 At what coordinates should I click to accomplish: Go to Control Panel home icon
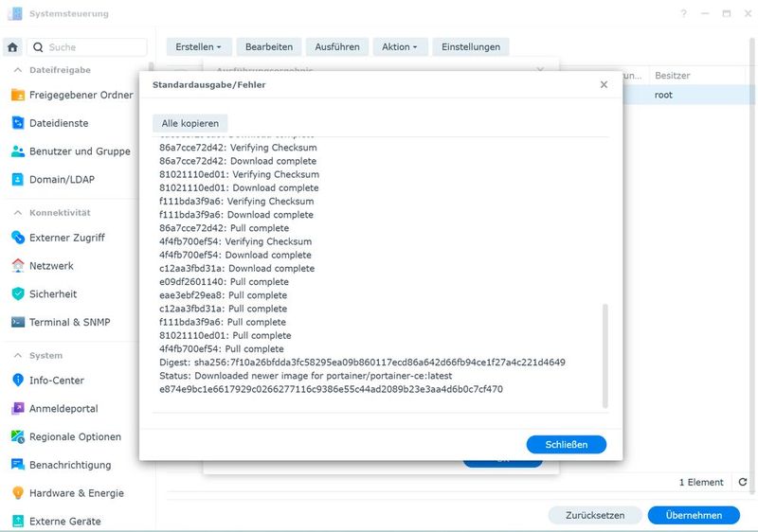(x=12, y=47)
